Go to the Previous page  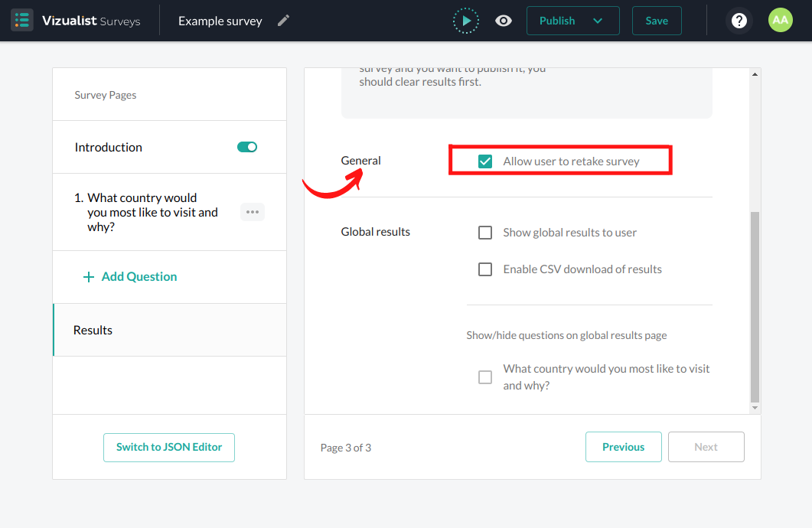click(x=623, y=447)
